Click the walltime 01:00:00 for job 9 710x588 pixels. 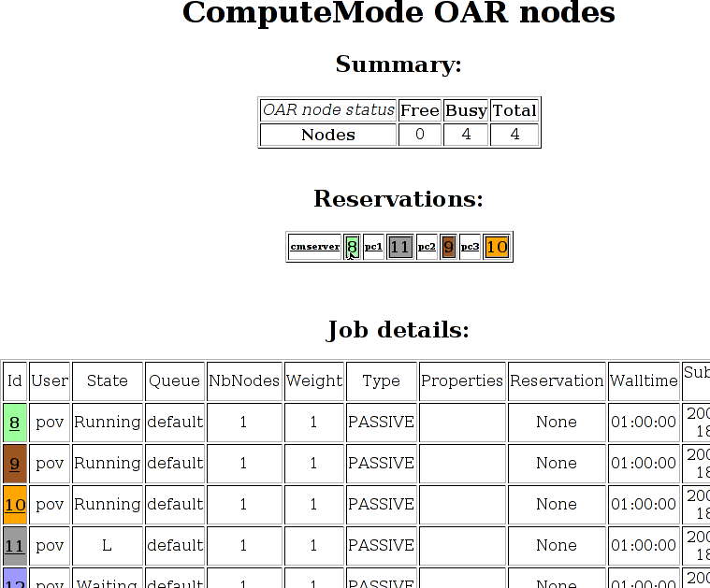[x=644, y=463]
